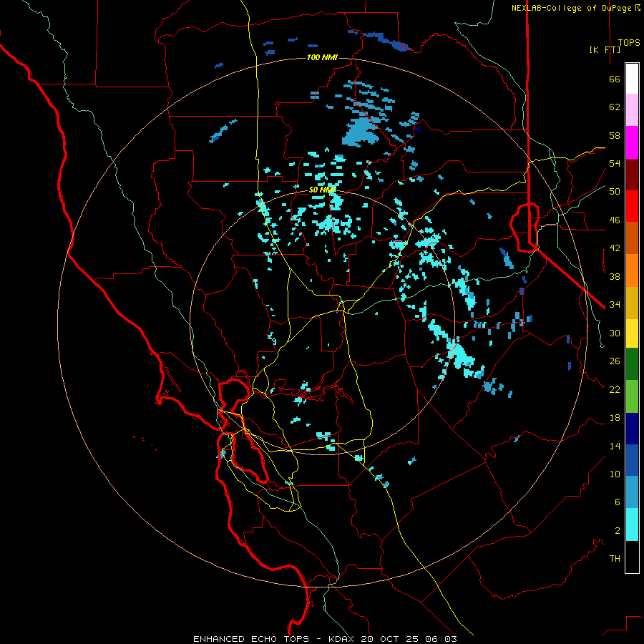Click the black TH threshold swatch

[x=632, y=557]
